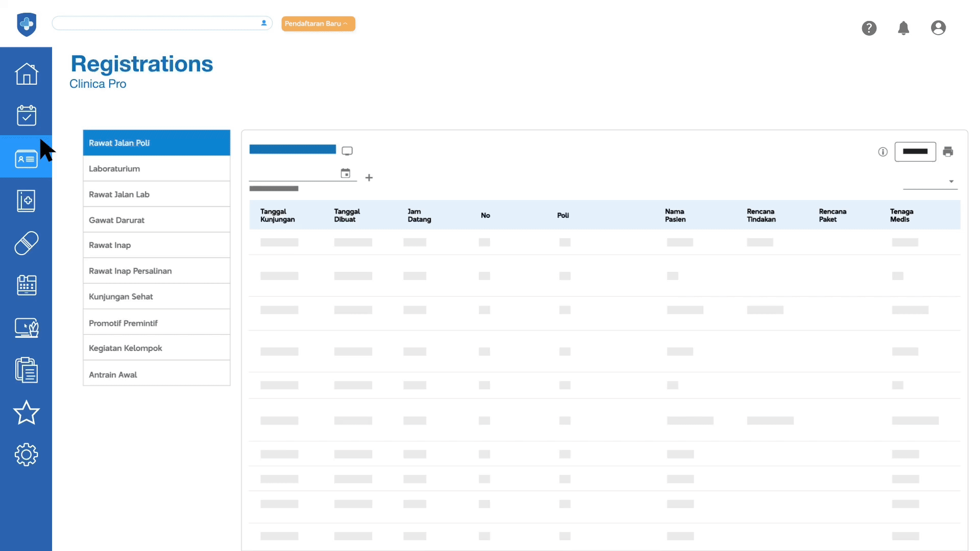Click the star favorites sidebar icon
Image resolution: width=980 pixels, height=551 pixels.
click(x=26, y=412)
